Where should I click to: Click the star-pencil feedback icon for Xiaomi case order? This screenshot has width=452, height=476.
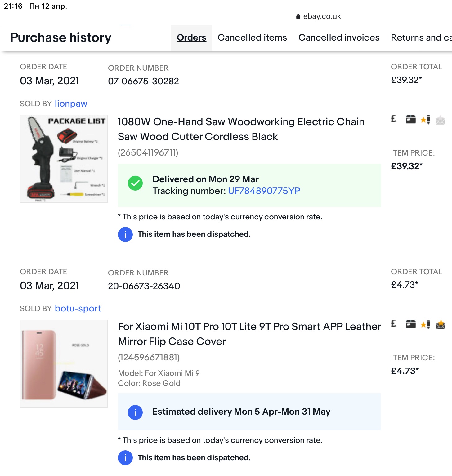coord(426,324)
